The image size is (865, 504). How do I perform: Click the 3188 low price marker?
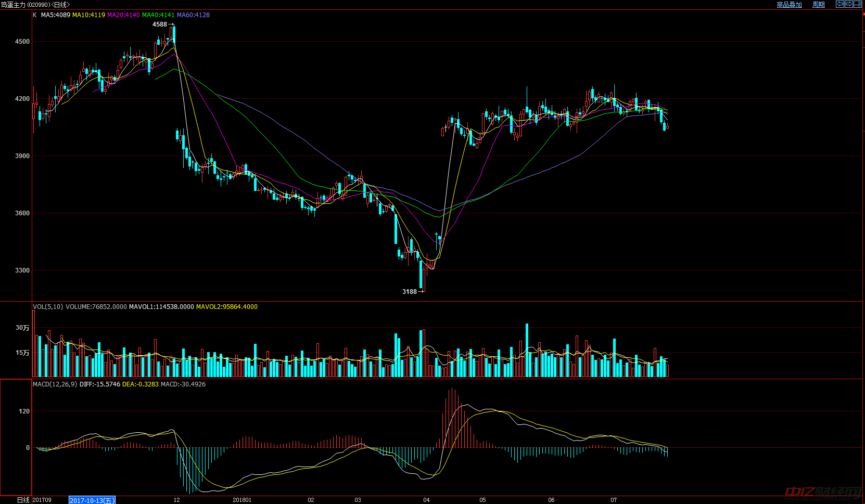point(410,292)
